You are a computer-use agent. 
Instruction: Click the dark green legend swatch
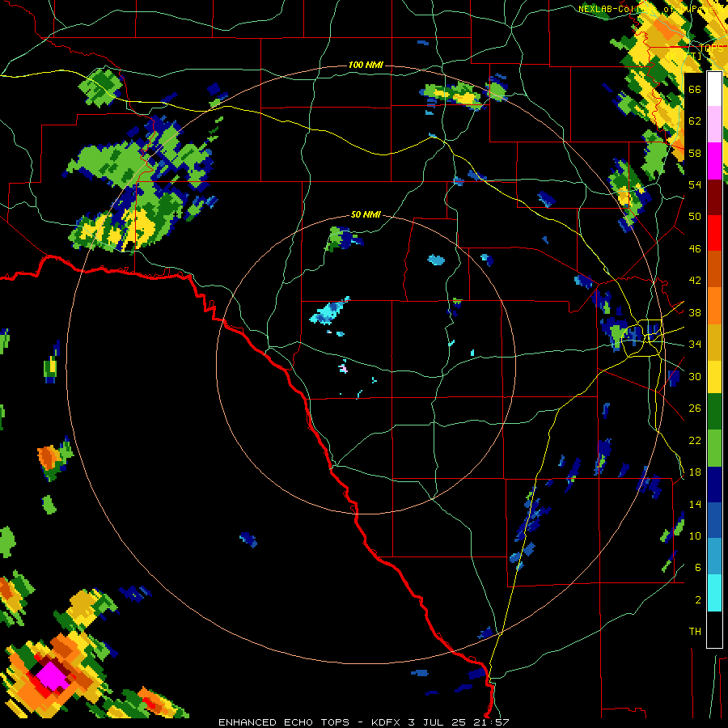pos(714,412)
